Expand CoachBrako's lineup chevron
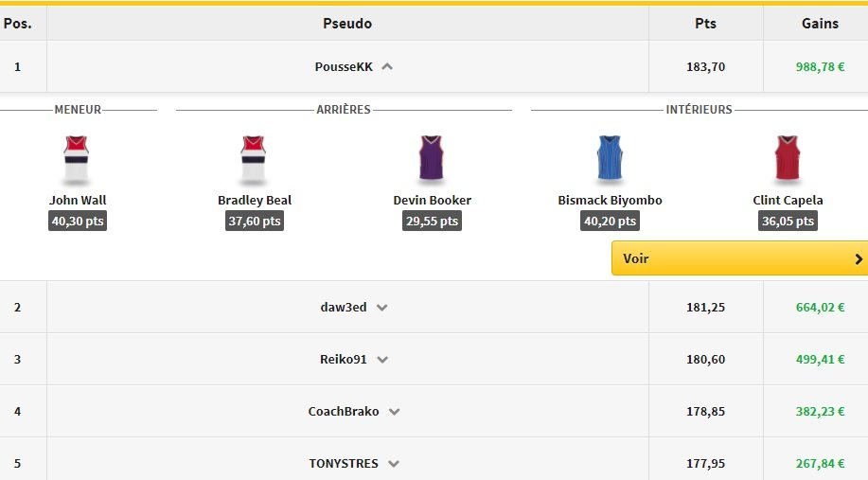Screen dimensions: 868x480 pos(394,412)
